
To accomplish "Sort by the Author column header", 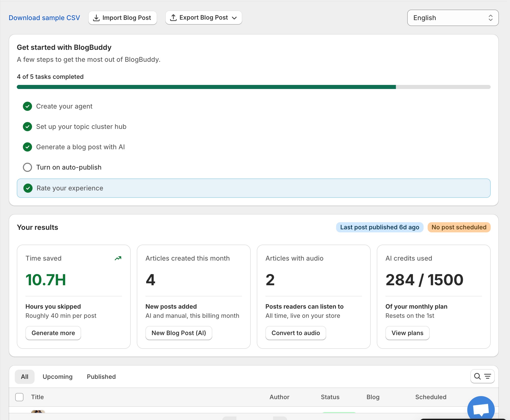I will point(279,397).
